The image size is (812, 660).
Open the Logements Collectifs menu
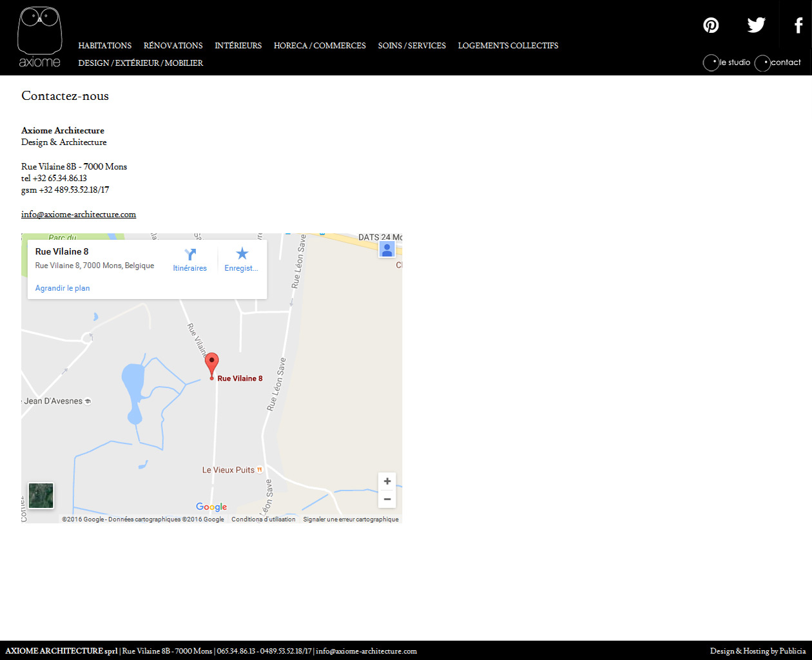(x=508, y=46)
